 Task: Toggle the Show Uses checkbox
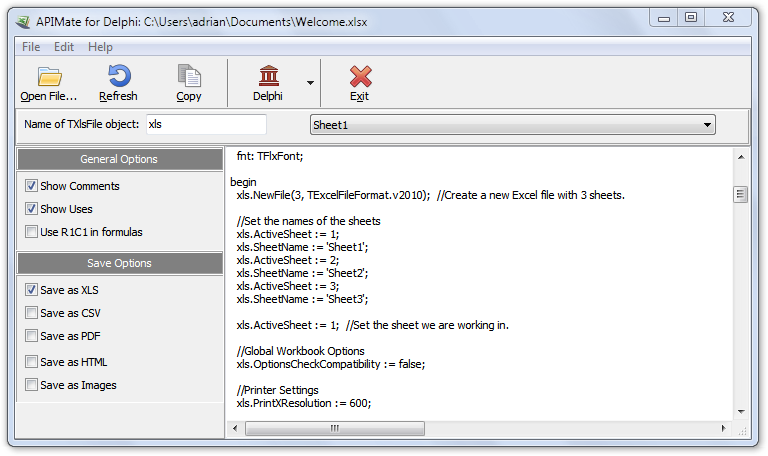pyautogui.click(x=32, y=209)
